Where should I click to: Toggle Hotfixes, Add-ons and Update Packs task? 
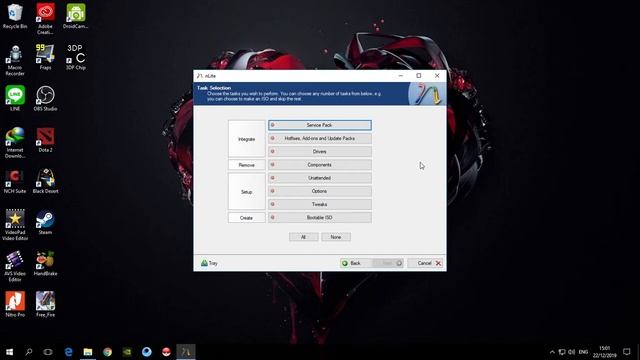320,138
